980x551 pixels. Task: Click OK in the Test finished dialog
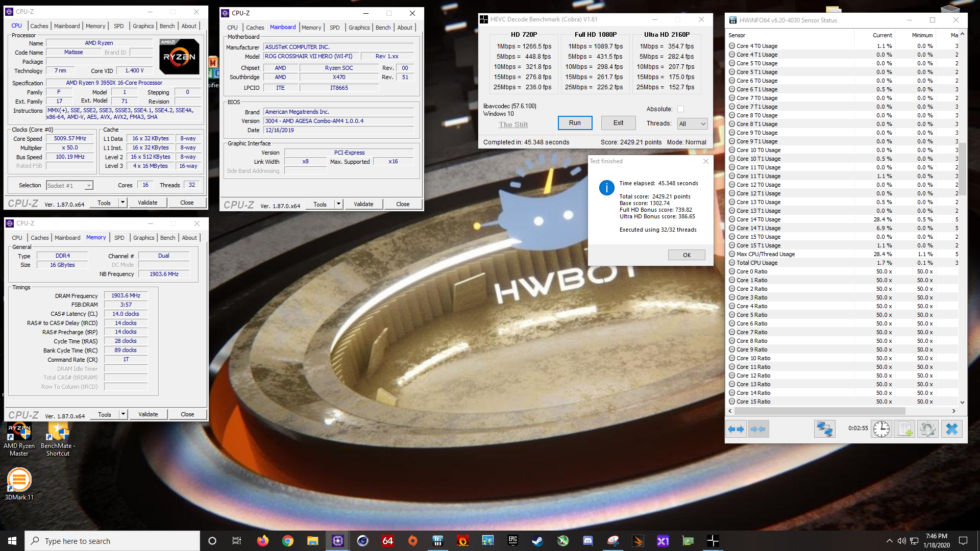[687, 255]
